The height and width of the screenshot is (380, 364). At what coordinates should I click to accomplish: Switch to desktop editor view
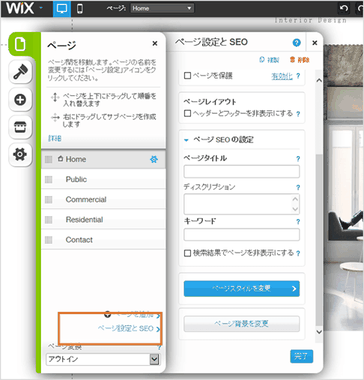coord(62,8)
